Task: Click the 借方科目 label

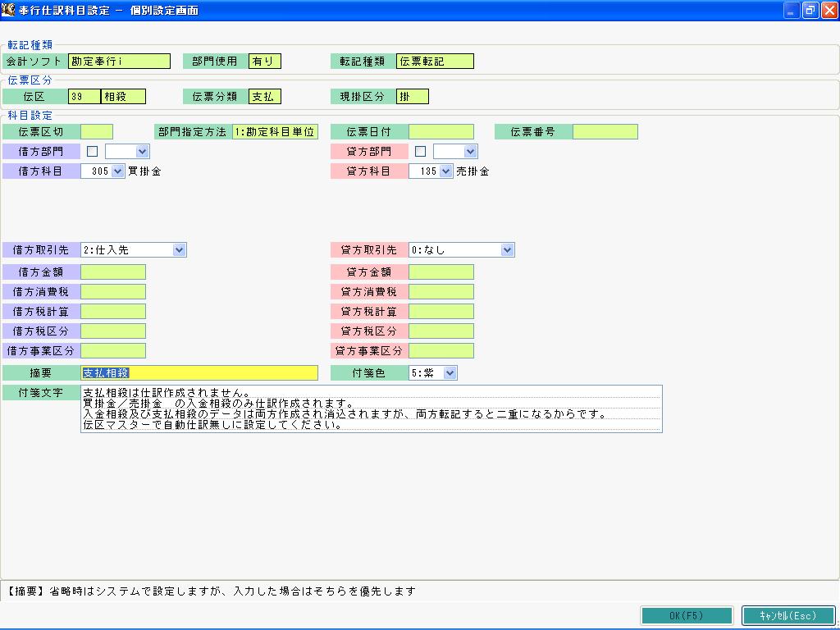Action: point(41,171)
